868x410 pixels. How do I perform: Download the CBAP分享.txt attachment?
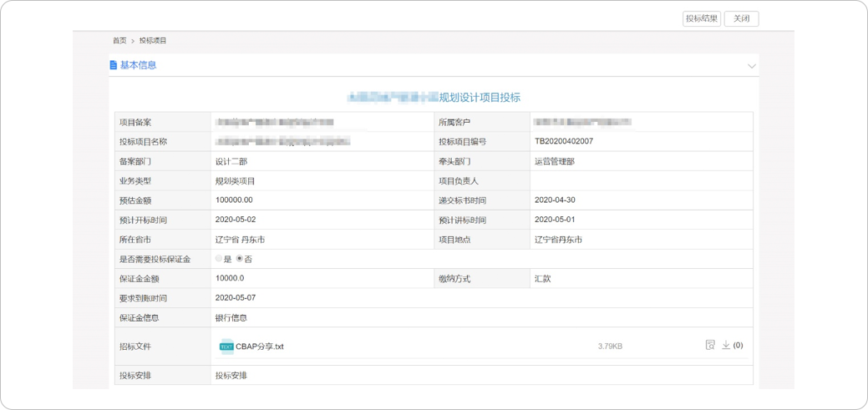click(x=726, y=345)
